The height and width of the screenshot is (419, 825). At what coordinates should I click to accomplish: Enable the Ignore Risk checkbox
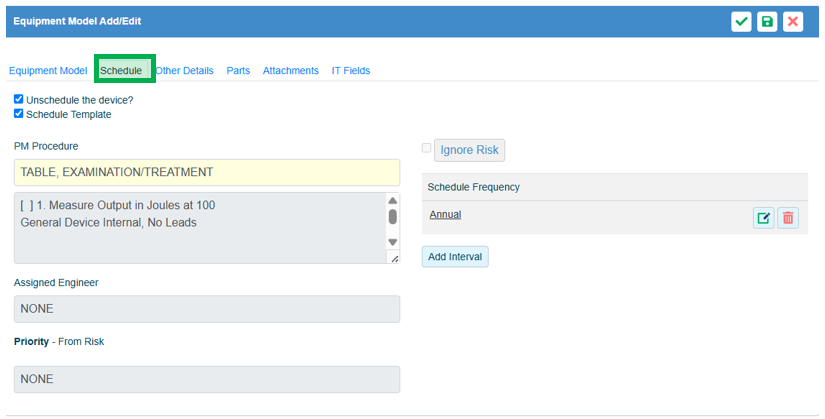click(x=427, y=148)
